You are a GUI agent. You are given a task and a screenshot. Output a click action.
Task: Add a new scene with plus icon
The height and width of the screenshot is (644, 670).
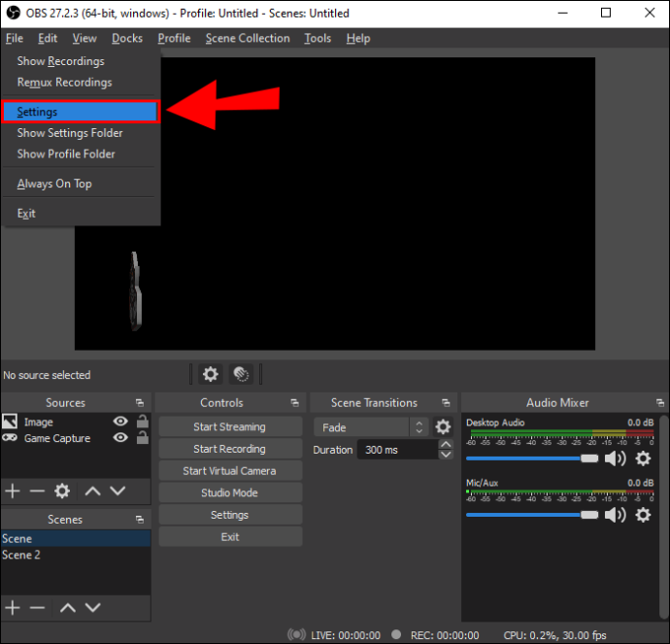tap(13, 607)
